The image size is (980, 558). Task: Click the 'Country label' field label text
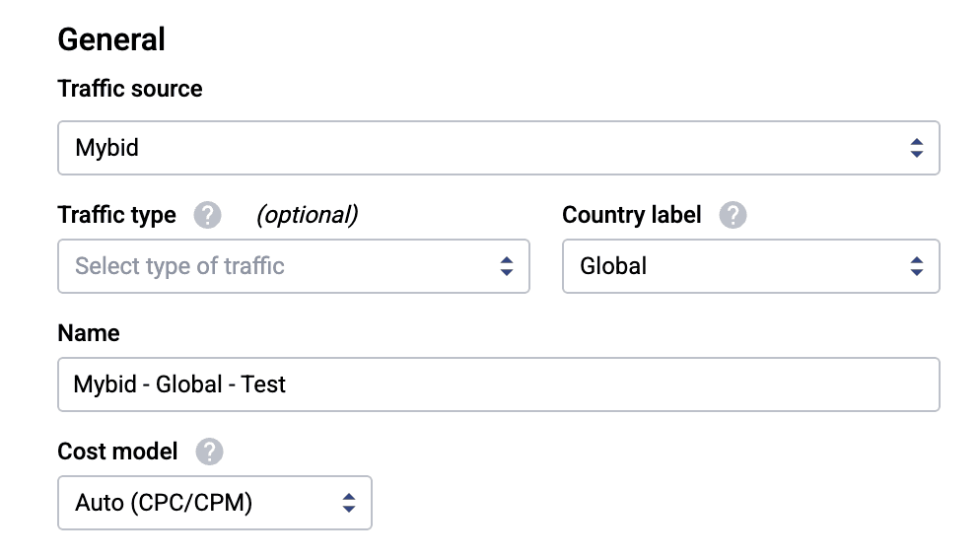point(632,215)
